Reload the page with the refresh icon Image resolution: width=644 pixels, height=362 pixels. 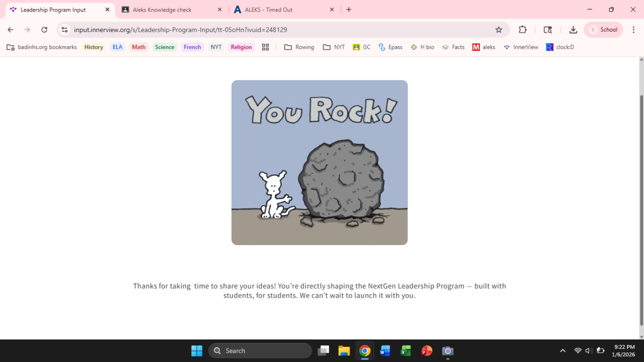44,30
